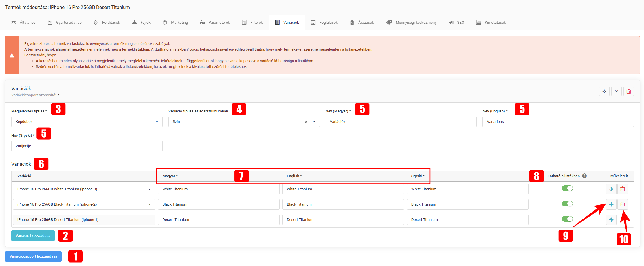Open the Árazások tab

(362, 23)
